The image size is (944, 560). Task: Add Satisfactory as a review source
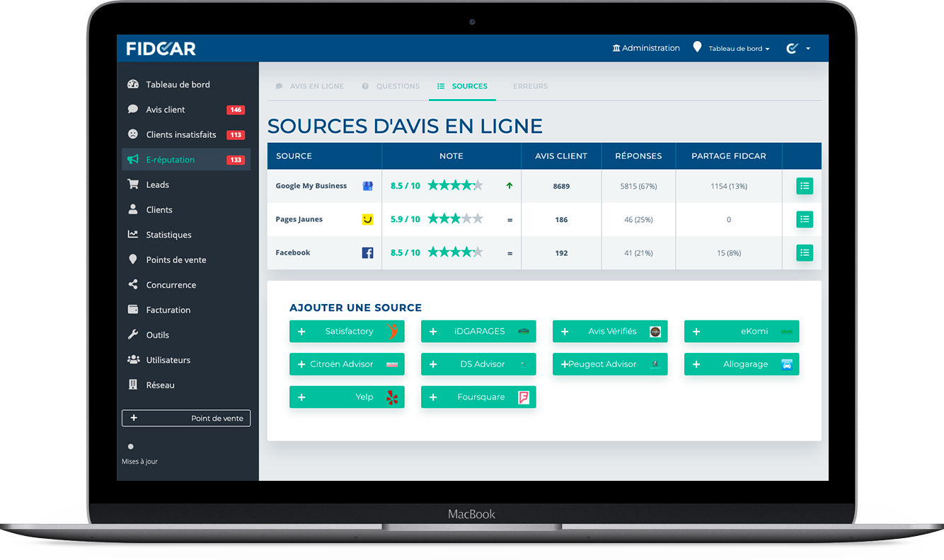347,331
